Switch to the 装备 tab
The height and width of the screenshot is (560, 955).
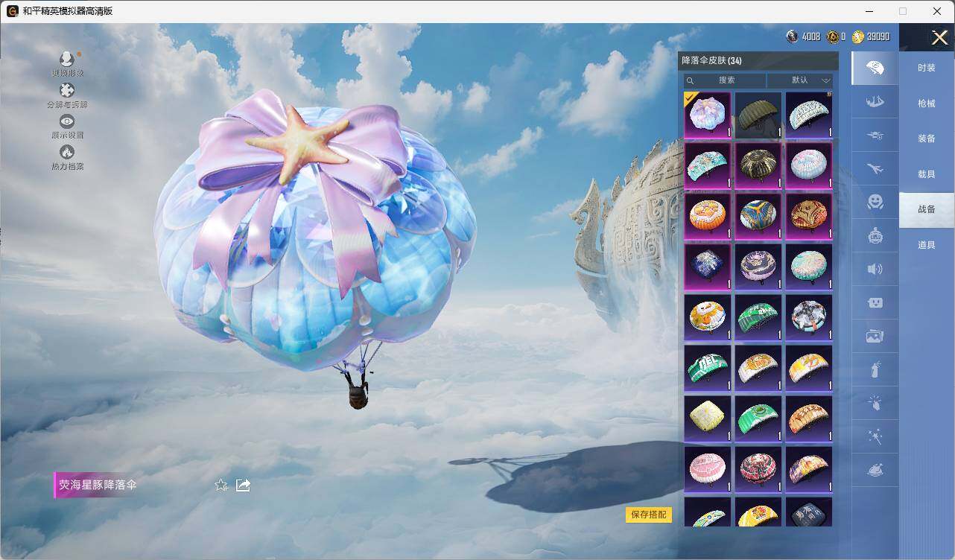pyautogui.click(x=926, y=139)
